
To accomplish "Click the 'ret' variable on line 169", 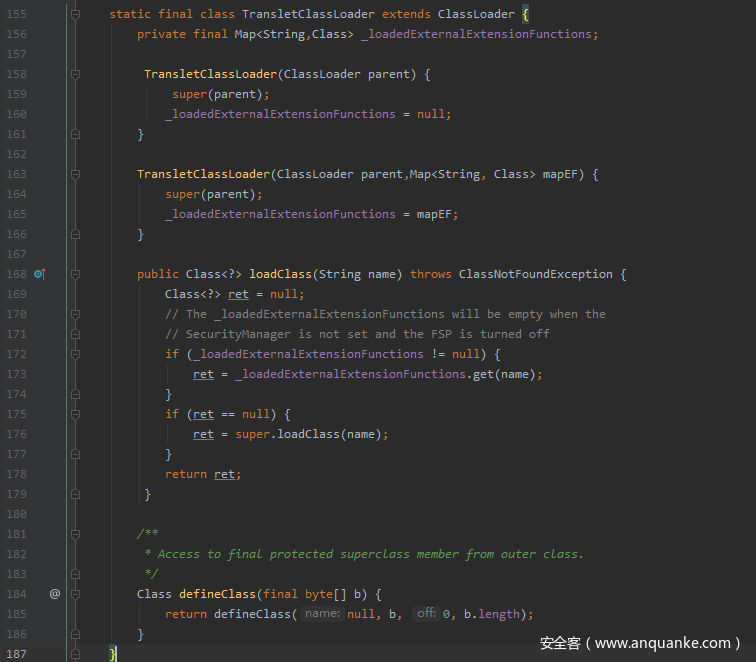I will [238, 295].
